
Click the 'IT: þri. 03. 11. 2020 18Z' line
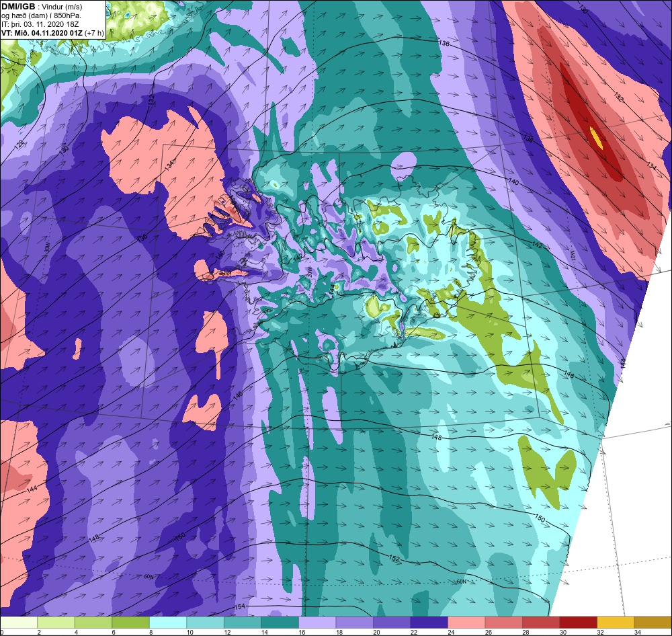[x=40, y=24]
